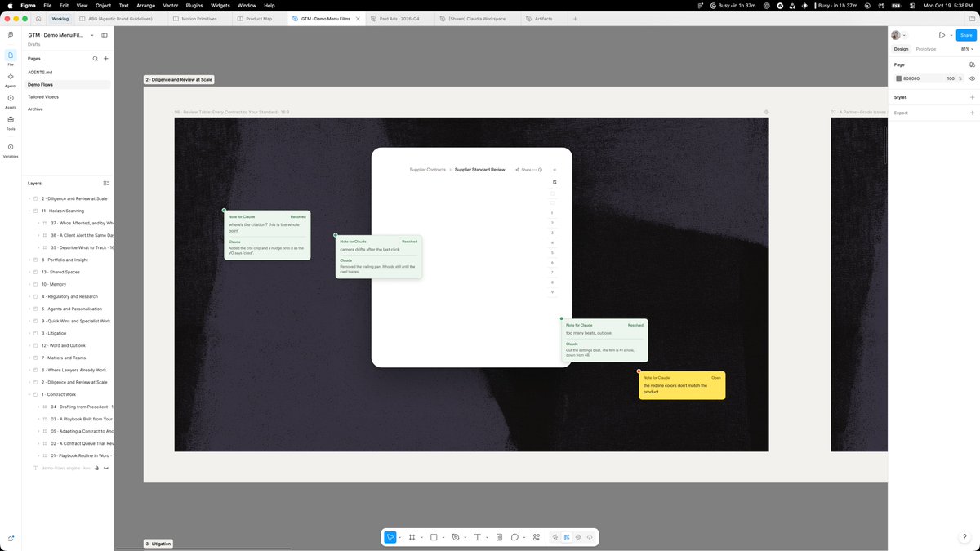This screenshot has height=551, width=980.
Task: Toggle the page background visibility eye
Action: point(972,78)
